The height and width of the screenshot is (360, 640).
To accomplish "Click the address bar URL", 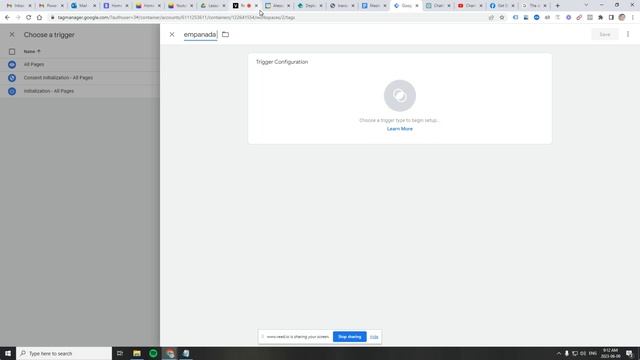I will coord(176,18).
